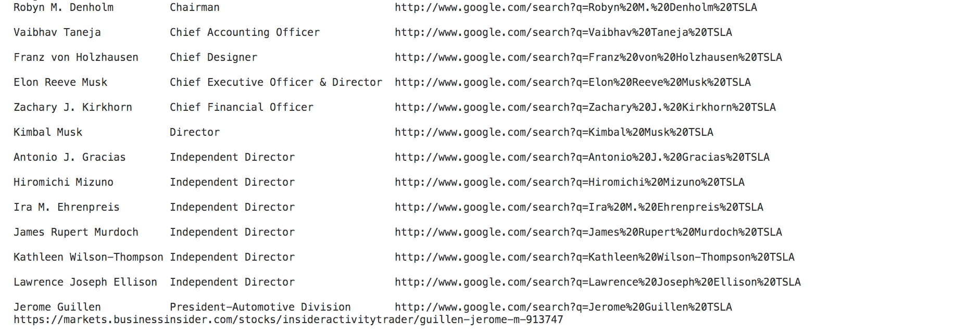Open the businessinsider guillen-jerome insider activity URL

(288, 319)
